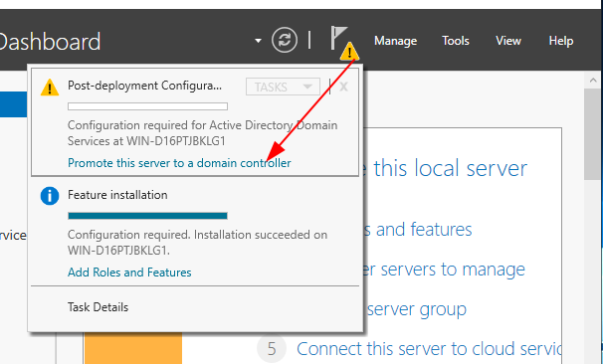Click the scrollbar up arrow
This screenshot has height=364, width=603.
point(593,81)
